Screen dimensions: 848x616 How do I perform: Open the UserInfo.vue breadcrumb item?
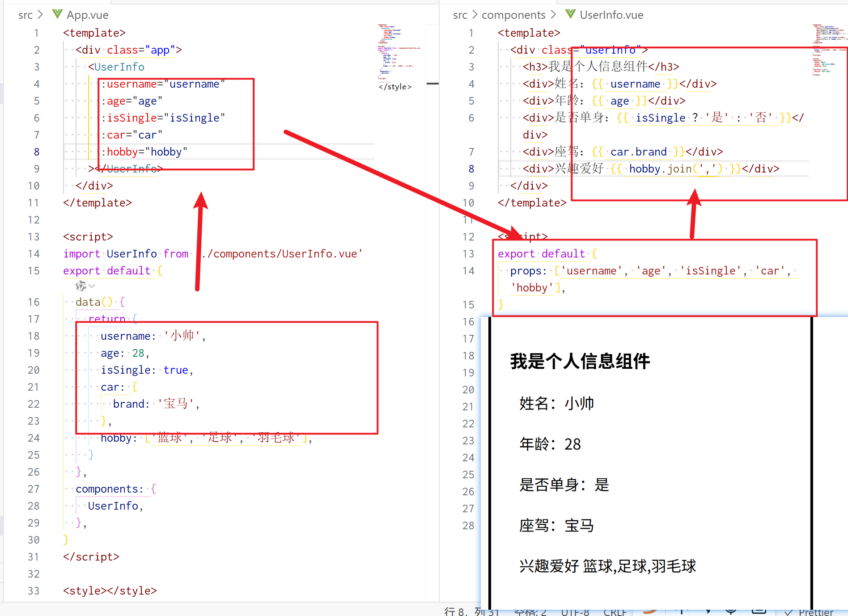[x=611, y=15]
